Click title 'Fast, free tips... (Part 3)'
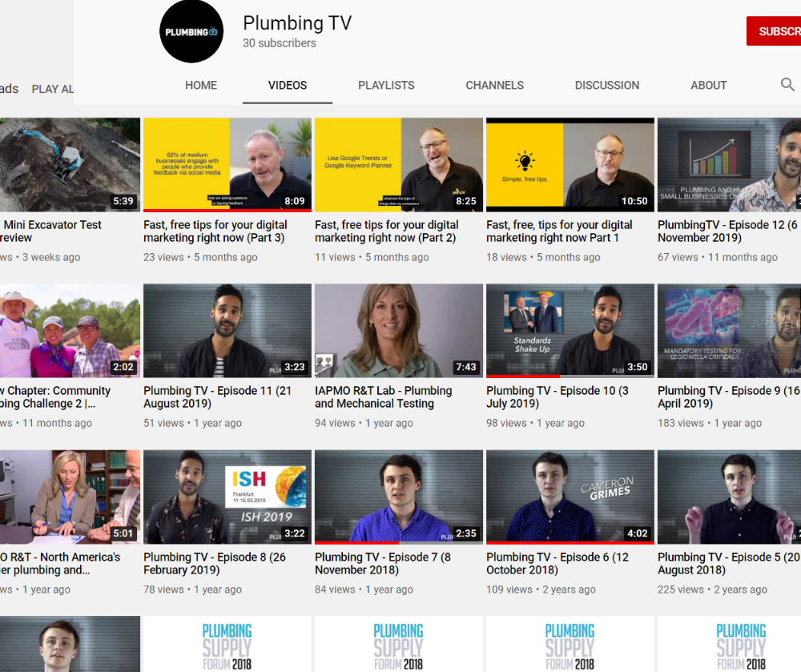This screenshot has width=801, height=672. 215,231
